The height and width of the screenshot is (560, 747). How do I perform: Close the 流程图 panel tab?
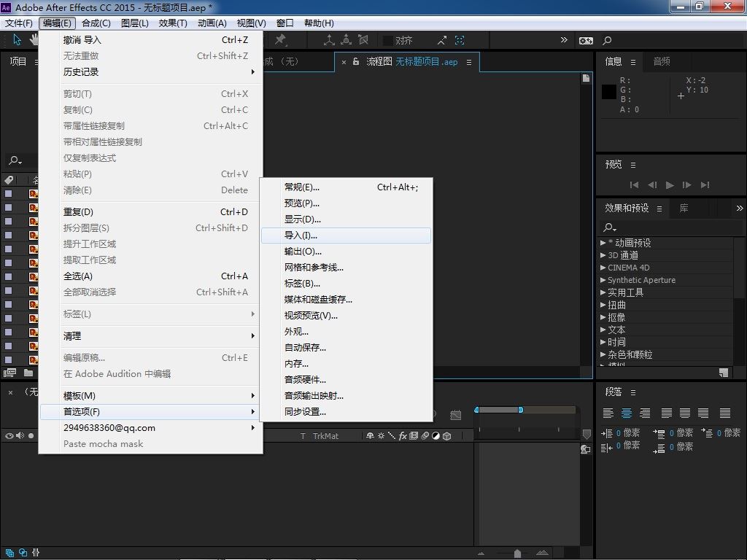(344, 62)
